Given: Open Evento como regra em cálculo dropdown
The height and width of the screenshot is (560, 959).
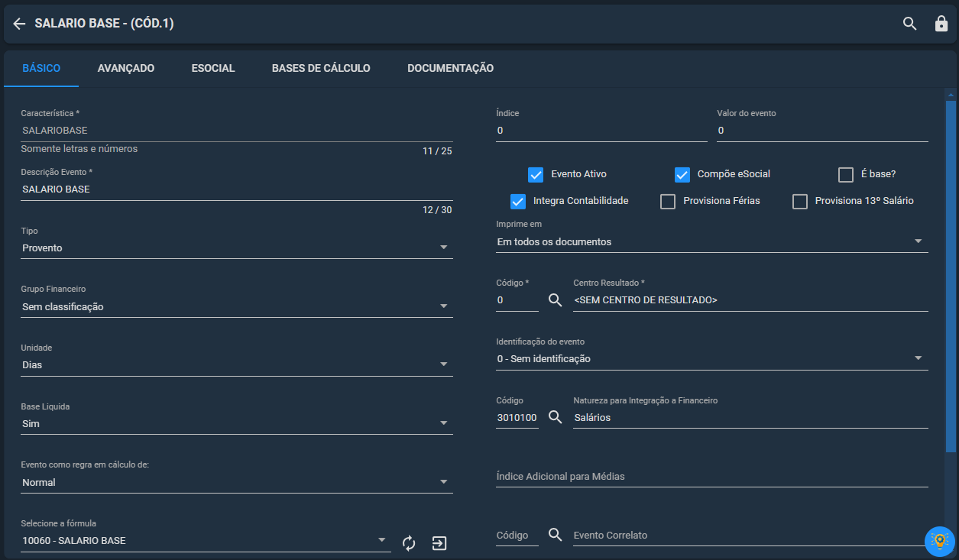Looking at the screenshot, I should pyautogui.click(x=237, y=482).
